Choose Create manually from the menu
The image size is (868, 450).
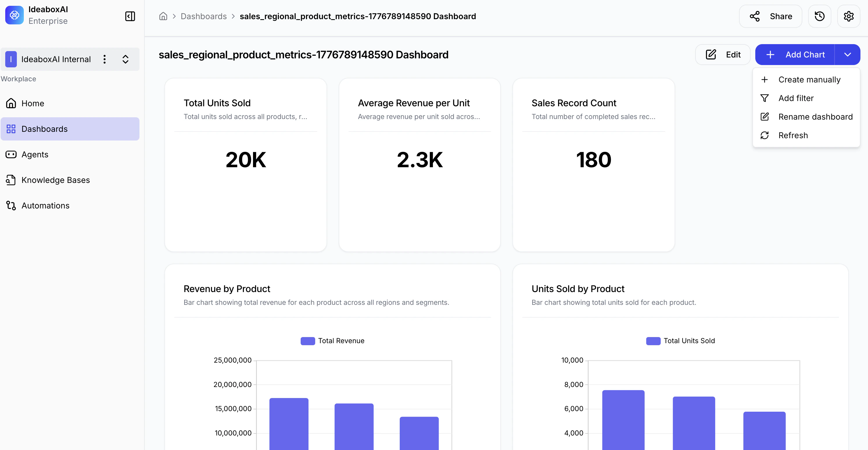[806, 80]
